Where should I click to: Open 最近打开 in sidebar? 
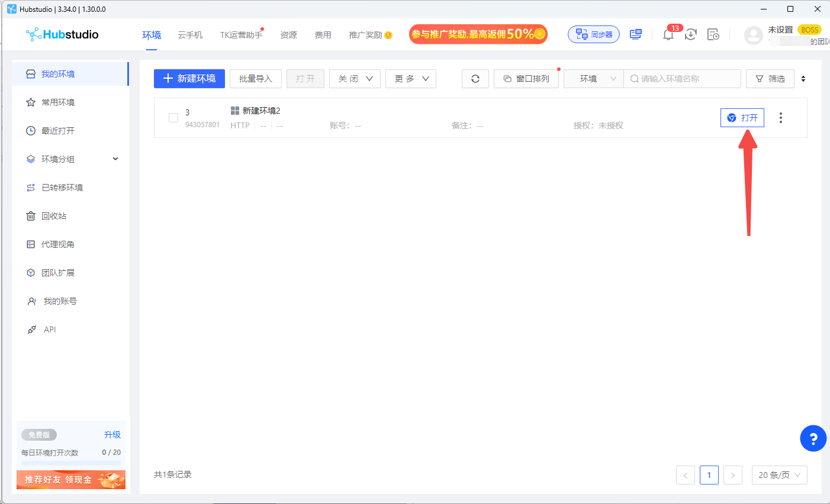70,131
